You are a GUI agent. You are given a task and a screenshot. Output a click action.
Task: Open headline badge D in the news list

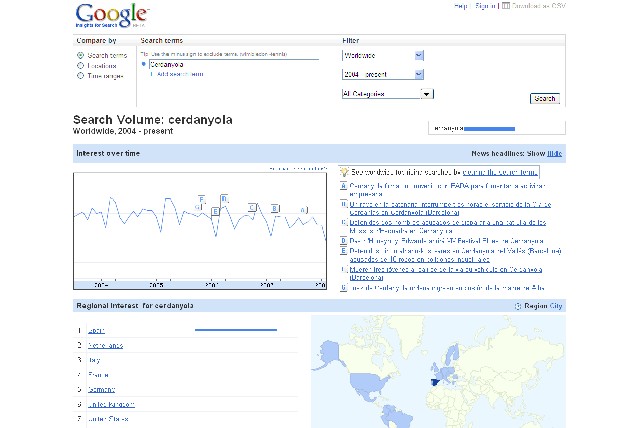(x=344, y=241)
